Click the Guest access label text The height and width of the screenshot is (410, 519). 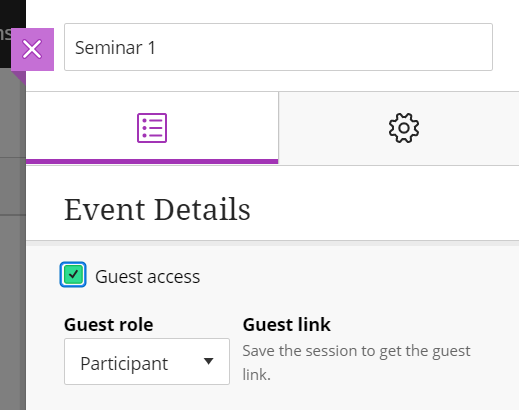[x=147, y=277]
